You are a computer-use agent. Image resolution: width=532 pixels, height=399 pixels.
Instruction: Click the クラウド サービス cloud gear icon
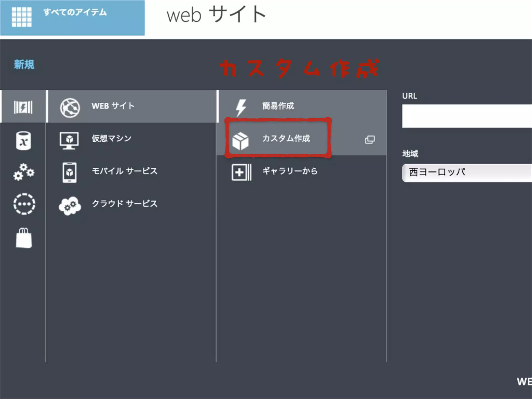tap(70, 206)
